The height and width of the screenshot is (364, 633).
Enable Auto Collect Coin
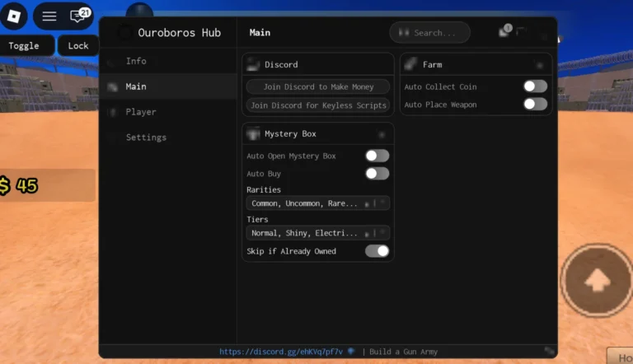pos(535,86)
